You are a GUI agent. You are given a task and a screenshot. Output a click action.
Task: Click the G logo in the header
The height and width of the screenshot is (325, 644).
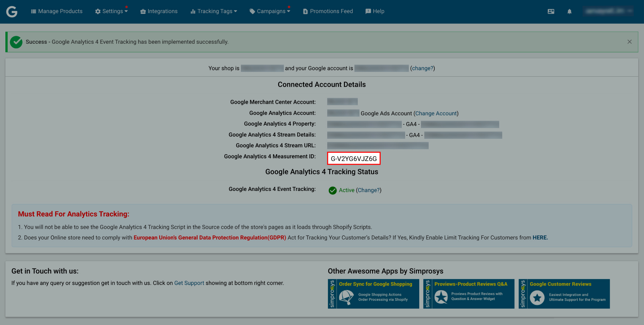click(12, 11)
